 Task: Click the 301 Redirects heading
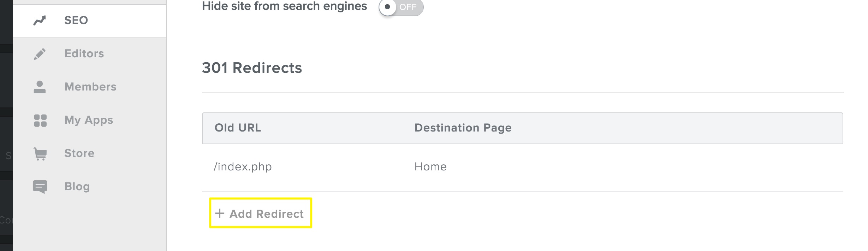[252, 68]
